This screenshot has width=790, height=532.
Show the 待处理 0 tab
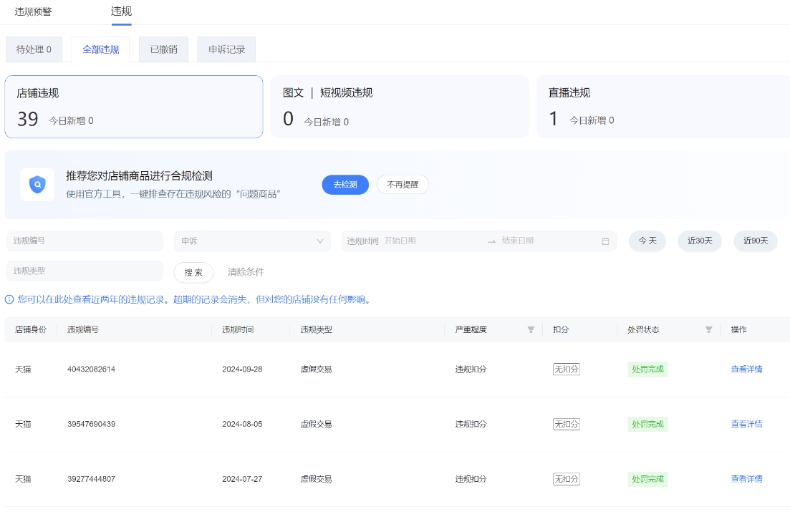(34, 49)
